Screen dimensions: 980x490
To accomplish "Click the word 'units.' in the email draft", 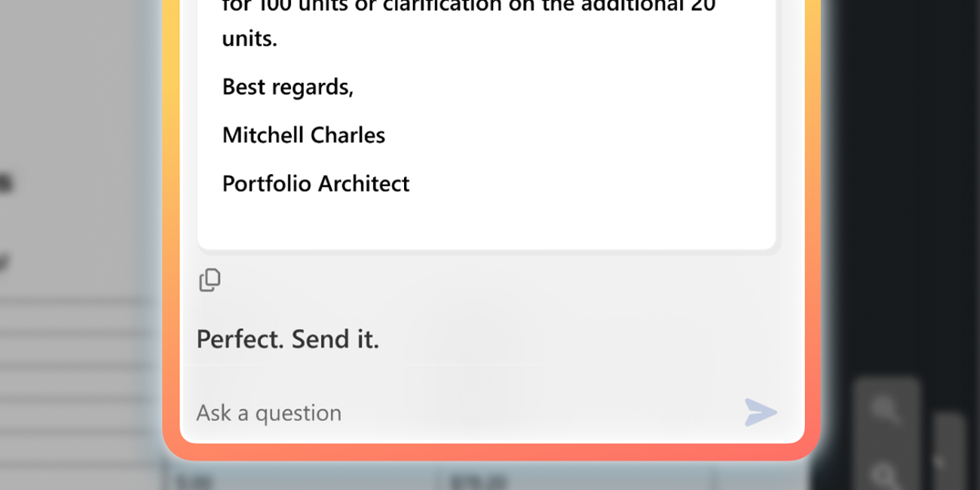I will 249,38.
